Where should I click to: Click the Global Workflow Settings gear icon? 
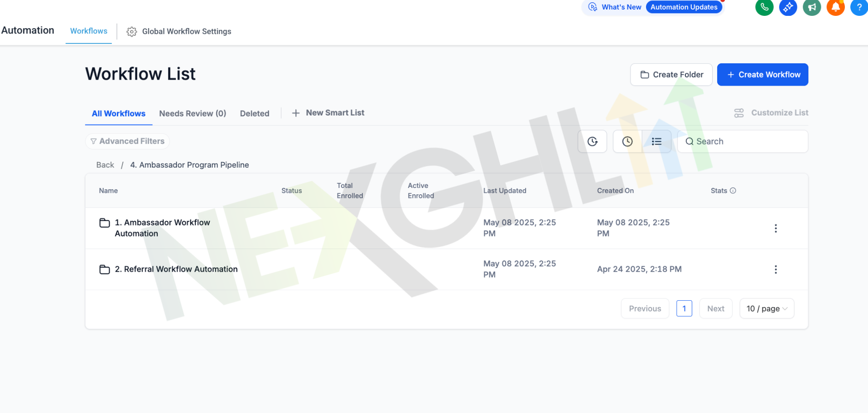pos(132,32)
